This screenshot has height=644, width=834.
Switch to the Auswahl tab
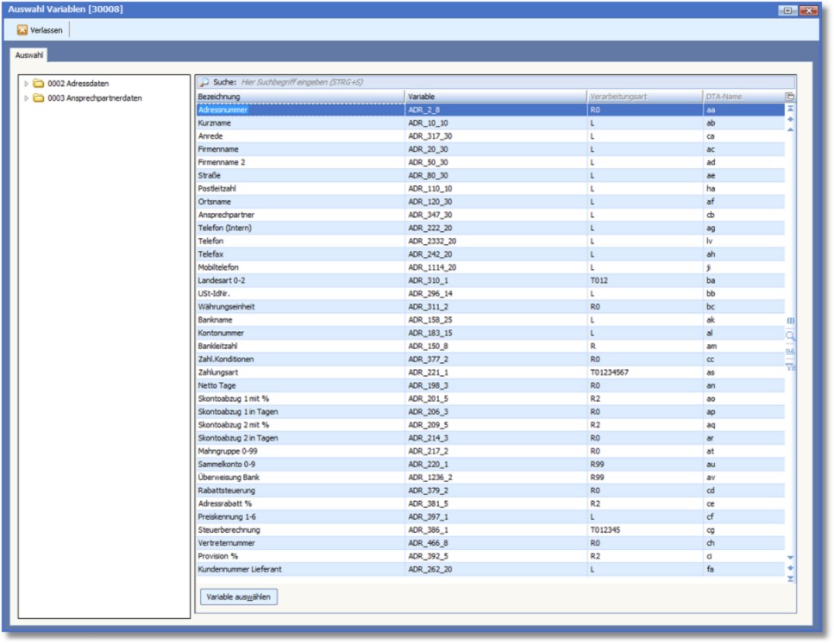(x=29, y=55)
